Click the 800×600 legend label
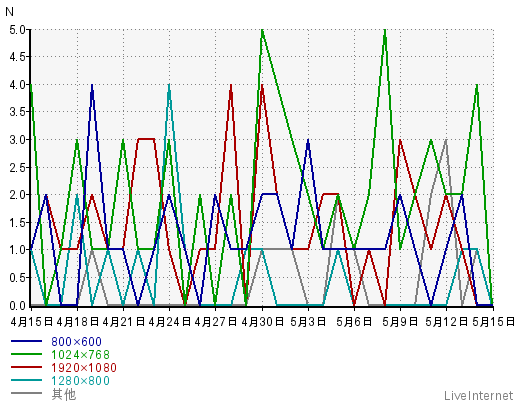 pyautogui.click(x=76, y=342)
